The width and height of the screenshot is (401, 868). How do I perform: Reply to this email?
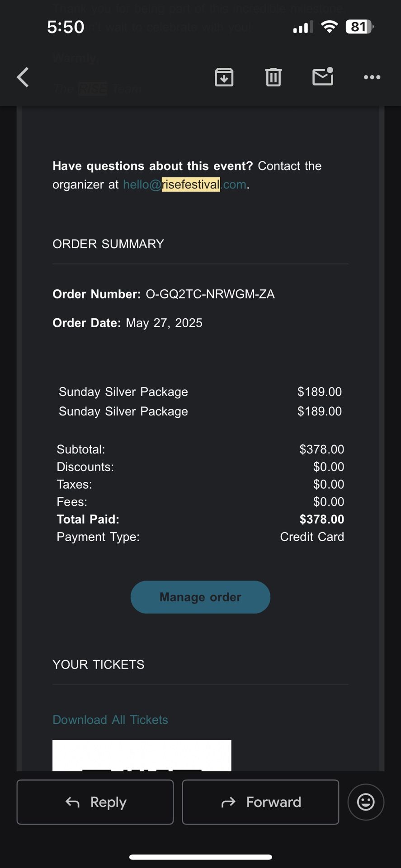[x=95, y=802]
